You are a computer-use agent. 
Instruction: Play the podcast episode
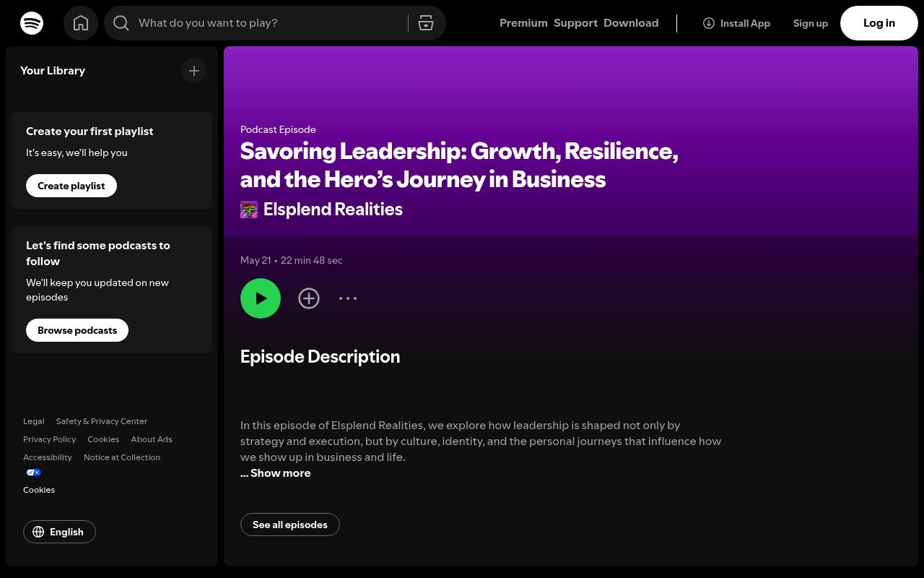(x=261, y=298)
